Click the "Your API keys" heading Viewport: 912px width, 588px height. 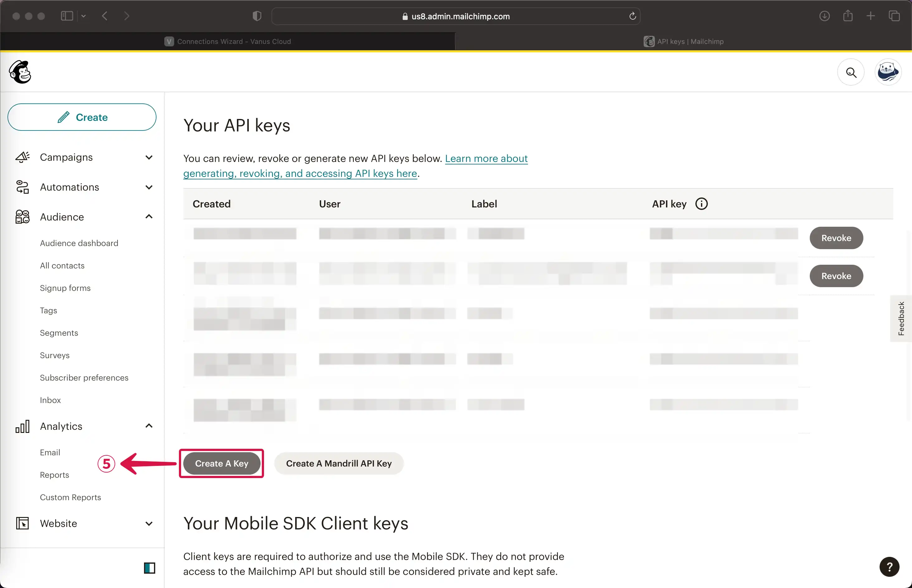click(237, 126)
